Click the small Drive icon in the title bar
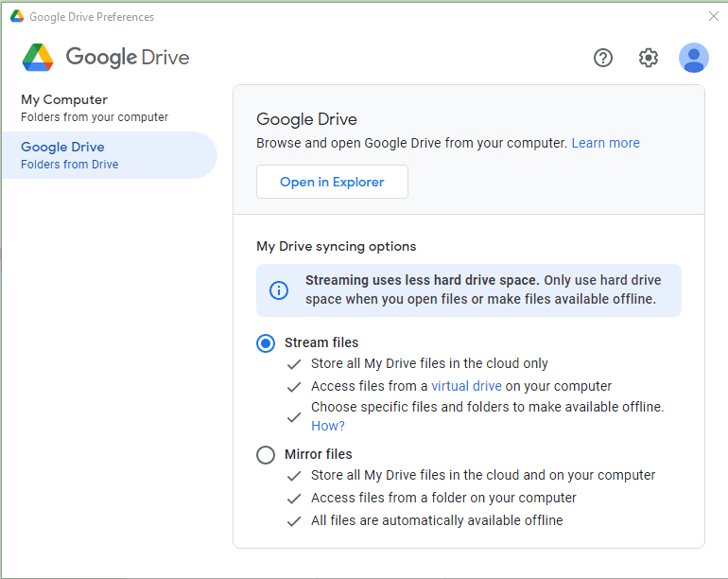728x579 pixels. (17, 17)
